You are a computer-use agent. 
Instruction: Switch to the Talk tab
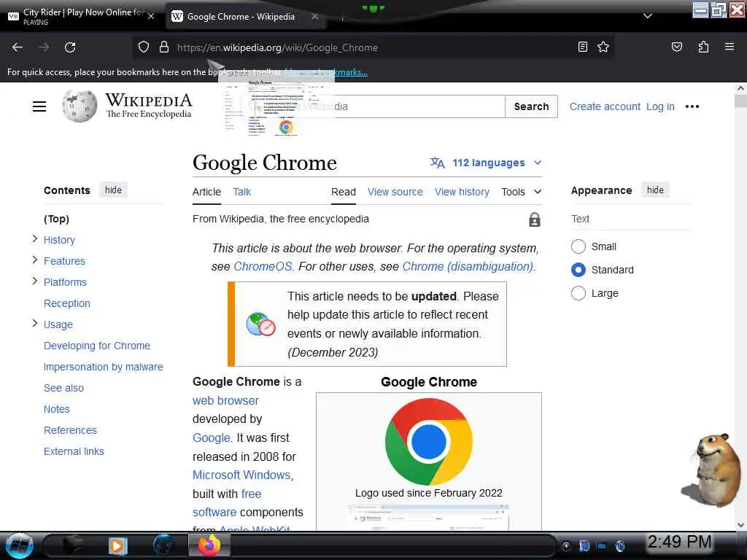(241, 192)
